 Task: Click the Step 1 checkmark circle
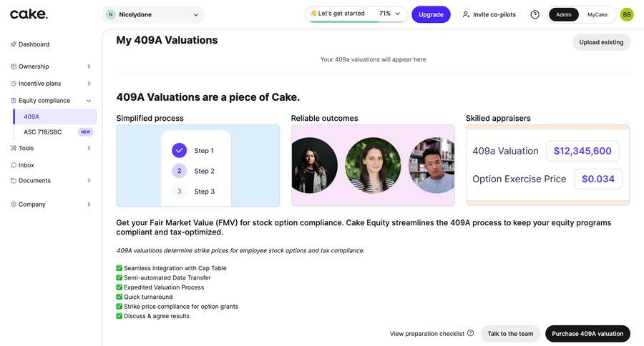[x=179, y=151]
